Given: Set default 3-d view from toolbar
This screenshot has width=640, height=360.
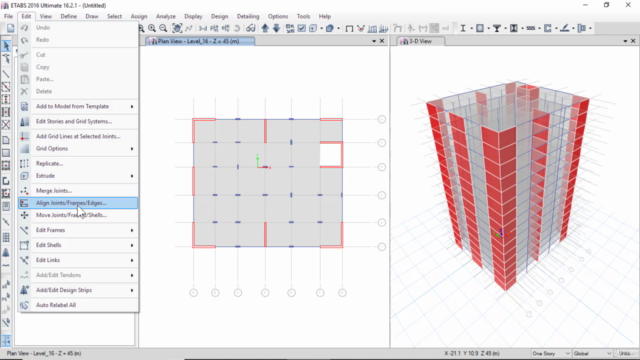Looking at the screenshot, I should [202, 28].
